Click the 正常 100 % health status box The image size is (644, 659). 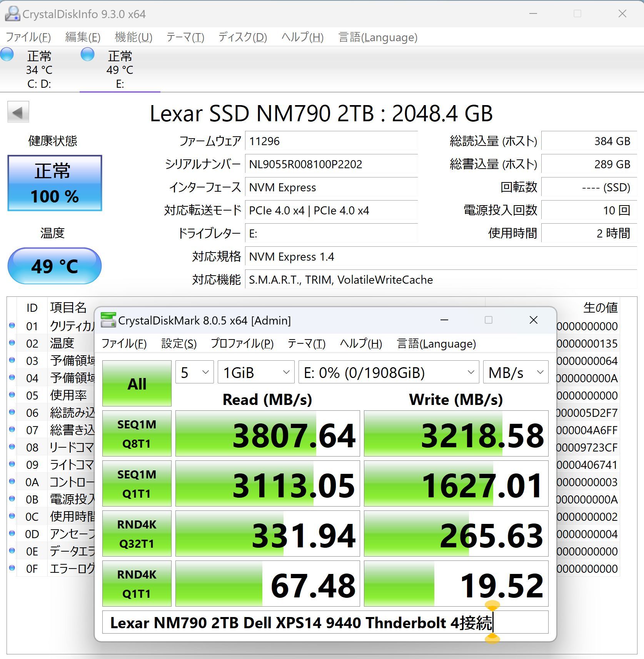coord(55,183)
